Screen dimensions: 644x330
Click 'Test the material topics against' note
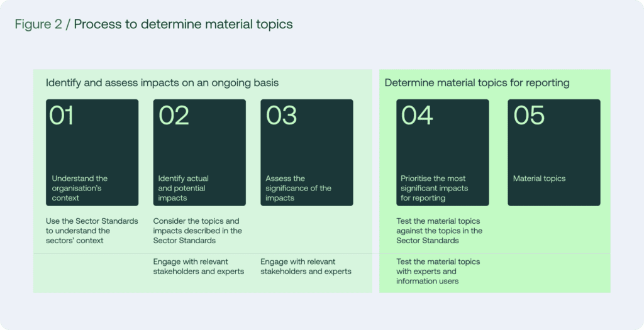point(440,231)
